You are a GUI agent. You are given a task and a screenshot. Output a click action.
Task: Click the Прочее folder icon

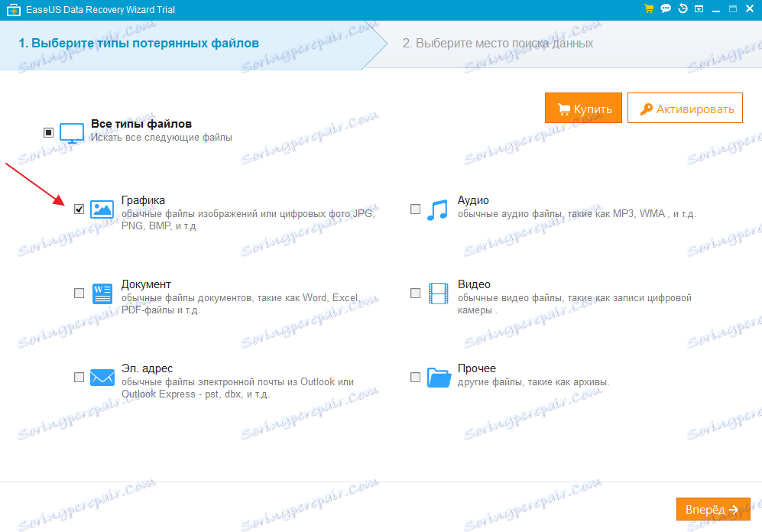click(439, 377)
